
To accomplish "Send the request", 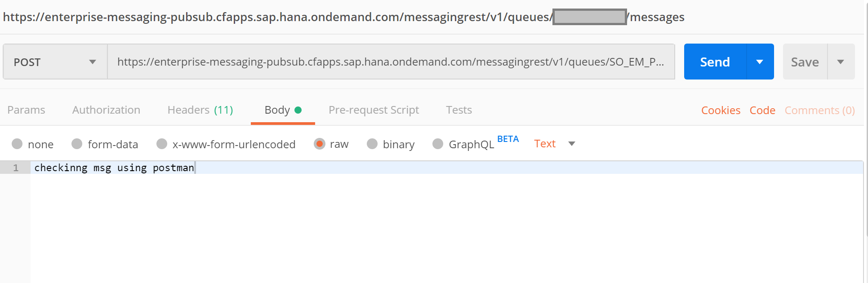I will click(x=715, y=62).
